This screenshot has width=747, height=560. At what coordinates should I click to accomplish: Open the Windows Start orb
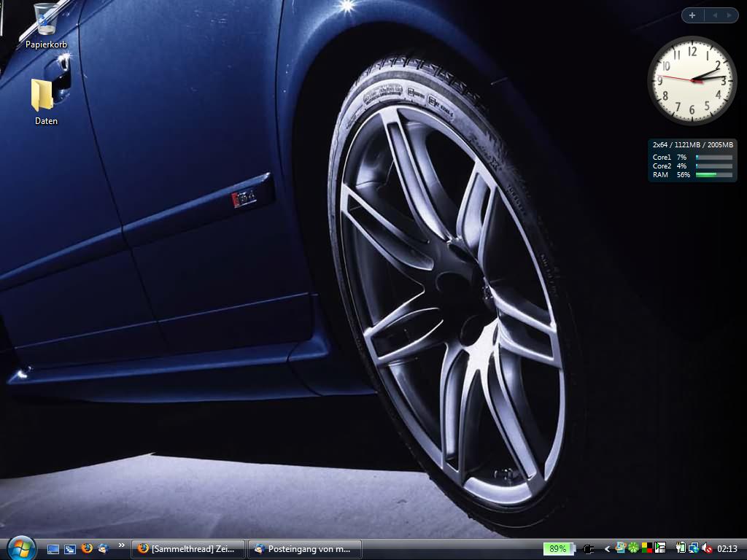click(x=21, y=548)
